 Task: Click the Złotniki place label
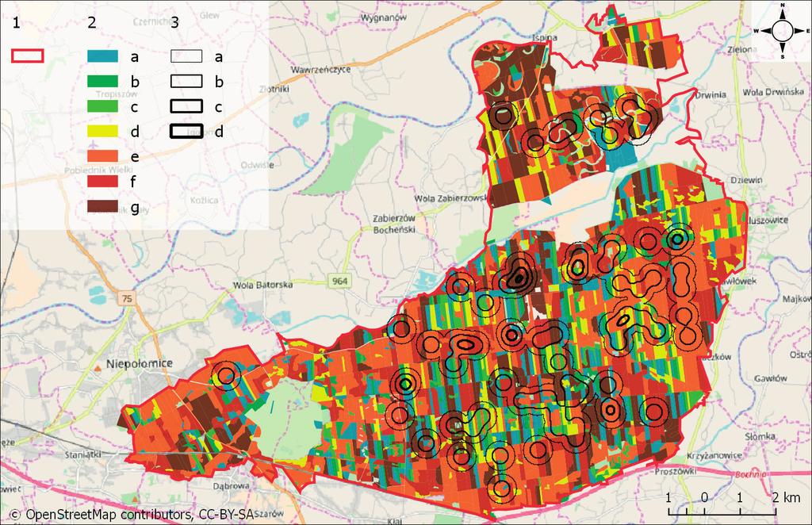click(274, 89)
